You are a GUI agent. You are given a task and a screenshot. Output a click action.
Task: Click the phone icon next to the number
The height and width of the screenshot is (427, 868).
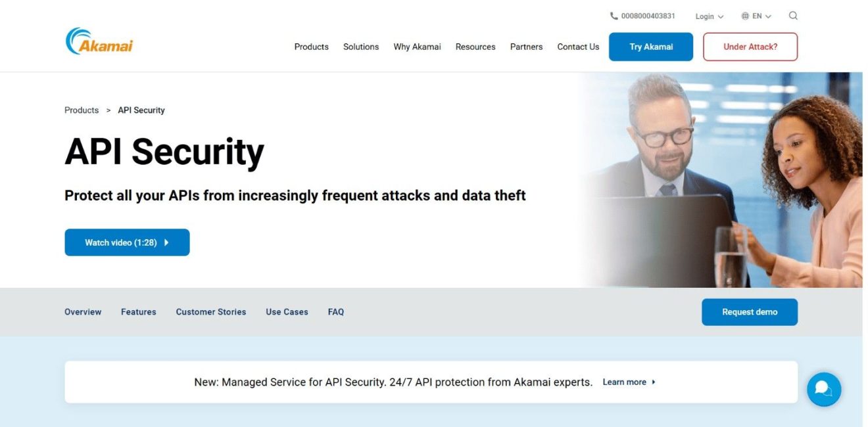click(614, 15)
